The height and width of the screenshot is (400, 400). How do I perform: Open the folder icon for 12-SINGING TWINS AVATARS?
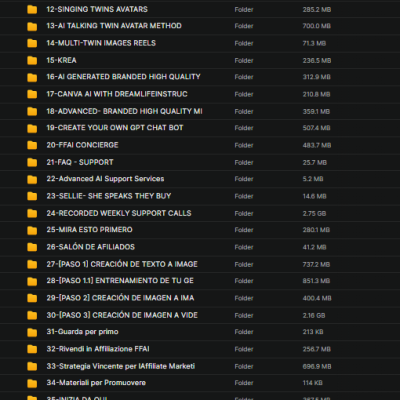click(x=32, y=9)
